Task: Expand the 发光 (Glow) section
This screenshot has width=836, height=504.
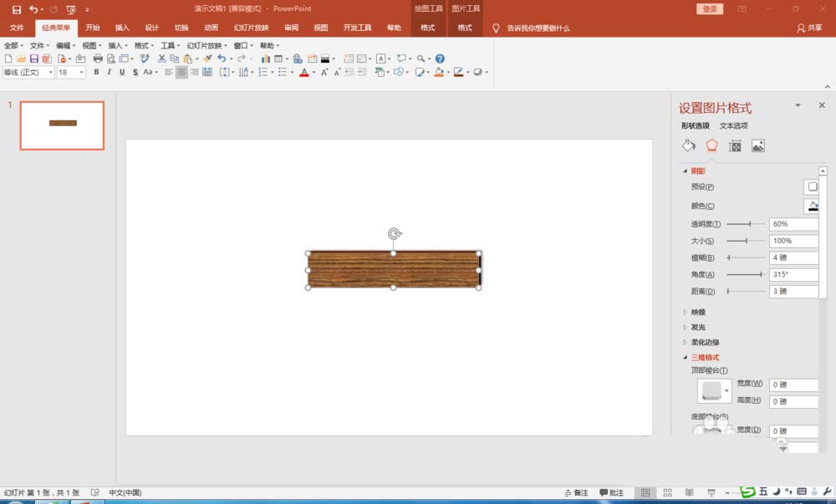Action: pos(697,327)
